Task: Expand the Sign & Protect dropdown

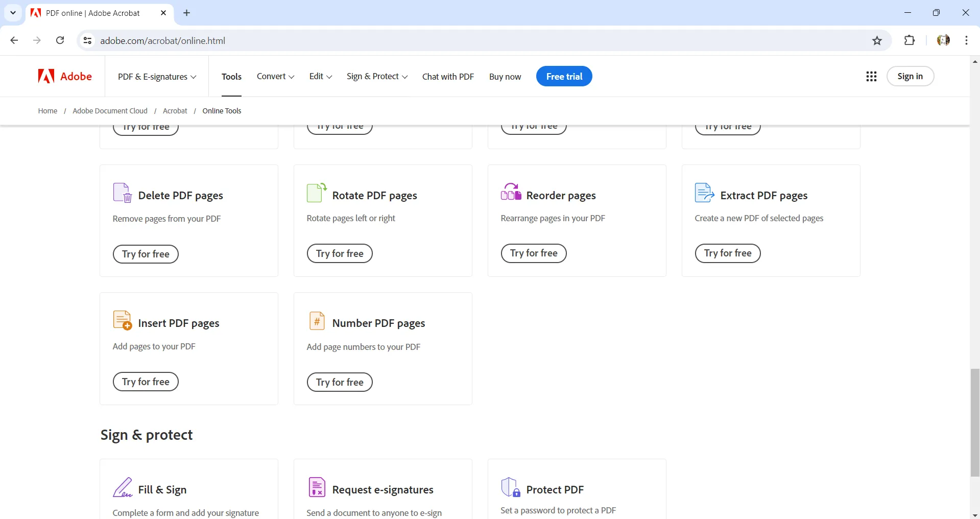Action: [x=376, y=76]
